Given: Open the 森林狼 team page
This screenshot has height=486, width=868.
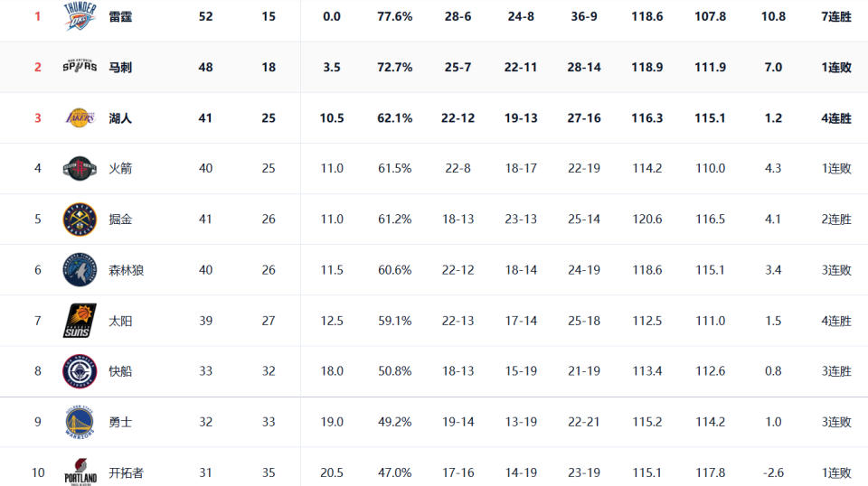Looking at the screenshot, I should point(126,269).
